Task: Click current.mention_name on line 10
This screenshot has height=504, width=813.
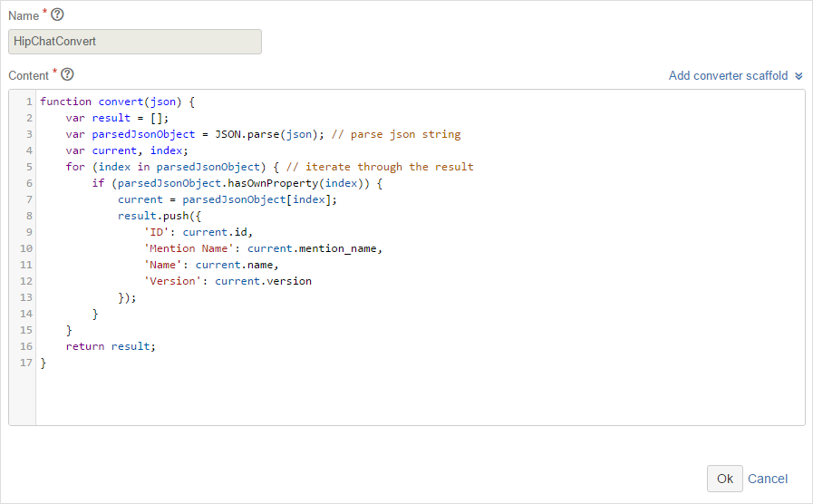Action: point(312,248)
